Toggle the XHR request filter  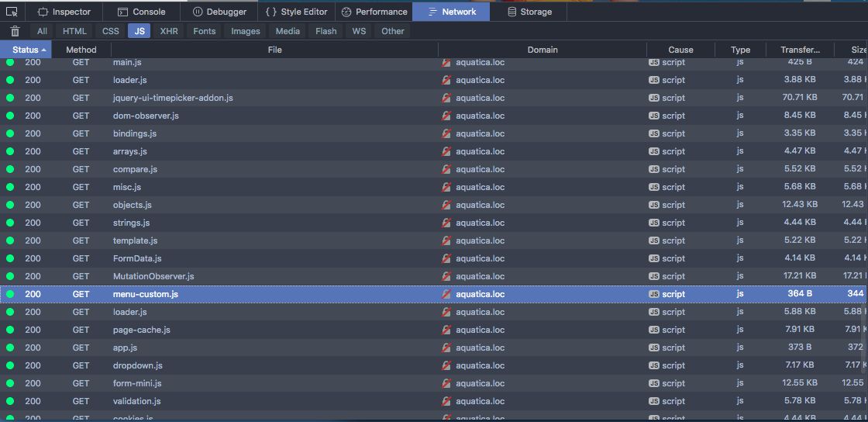[x=168, y=31]
